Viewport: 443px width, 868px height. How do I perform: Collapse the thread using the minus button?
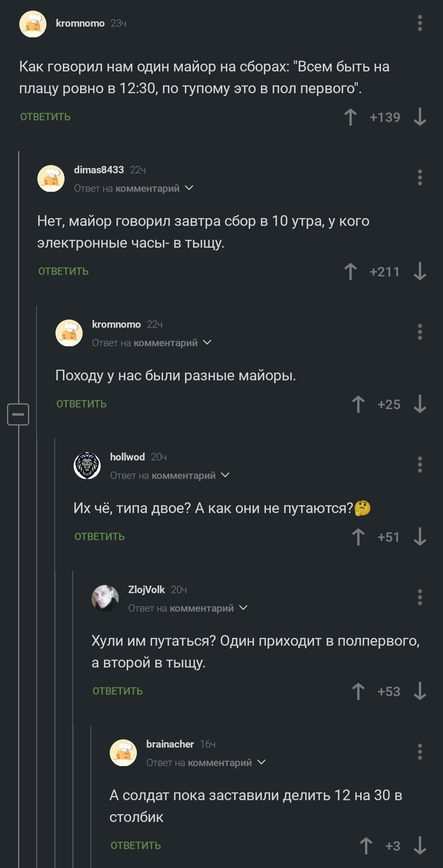pyautogui.click(x=18, y=414)
